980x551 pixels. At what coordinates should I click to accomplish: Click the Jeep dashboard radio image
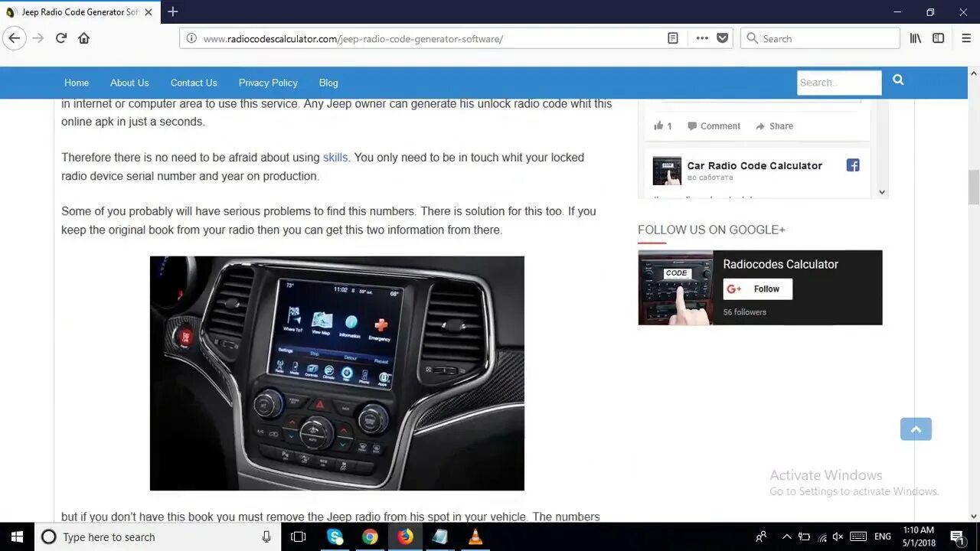(x=337, y=373)
